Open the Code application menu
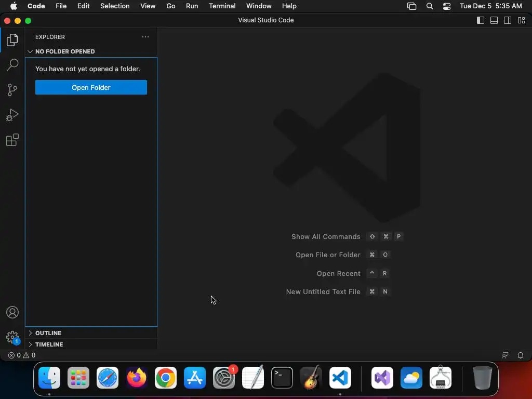 point(36,6)
